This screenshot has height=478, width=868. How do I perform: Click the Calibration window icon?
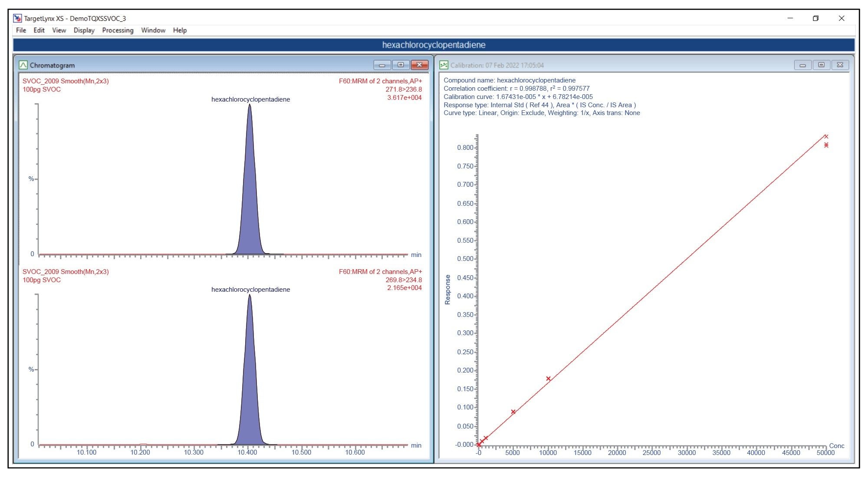444,65
